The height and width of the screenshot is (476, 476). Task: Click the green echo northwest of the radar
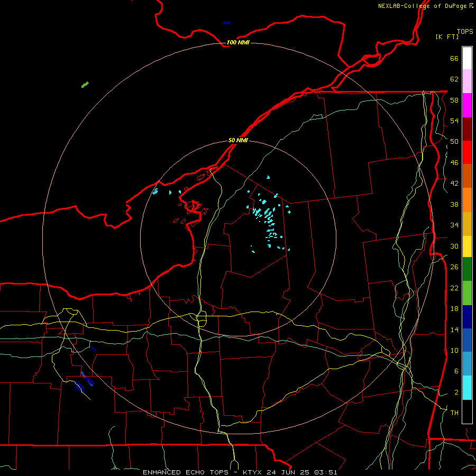(x=85, y=85)
